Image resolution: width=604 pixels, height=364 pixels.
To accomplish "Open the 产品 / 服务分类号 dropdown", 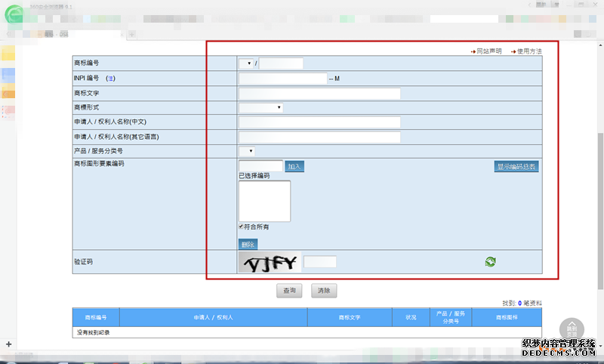I will [247, 151].
